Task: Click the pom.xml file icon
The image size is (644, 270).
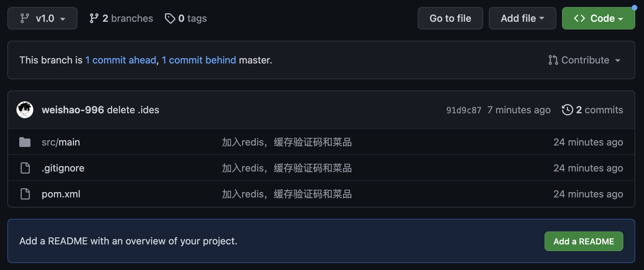Action: click(x=25, y=194)
